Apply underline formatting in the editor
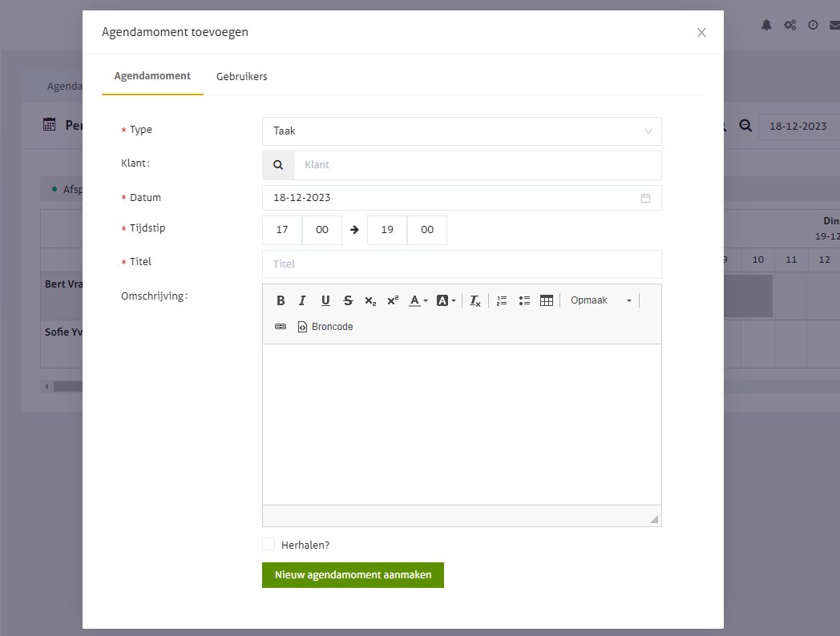Image resolution: width=840 pixels, height=636 pixels. pyautogui.click(x=325, y=301)
